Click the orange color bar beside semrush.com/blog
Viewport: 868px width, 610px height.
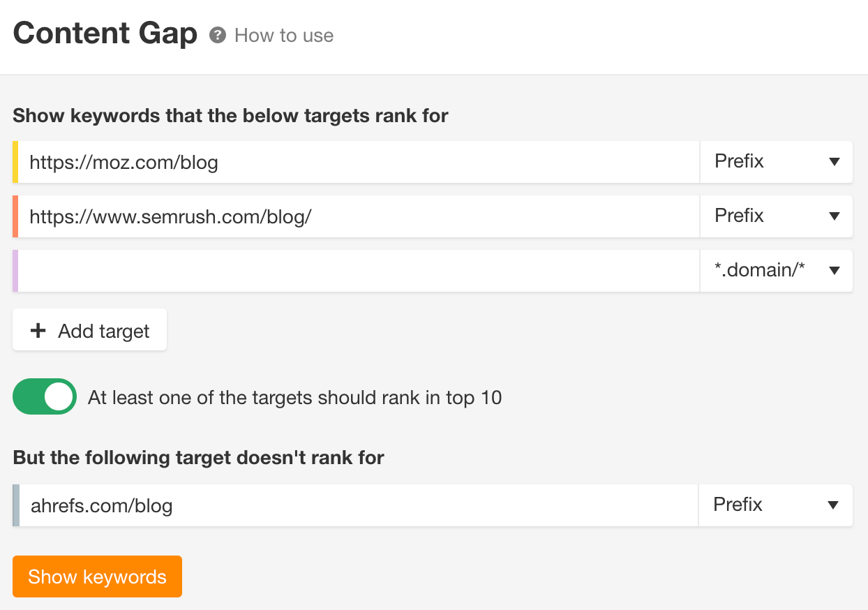click(x=15, y=216)
